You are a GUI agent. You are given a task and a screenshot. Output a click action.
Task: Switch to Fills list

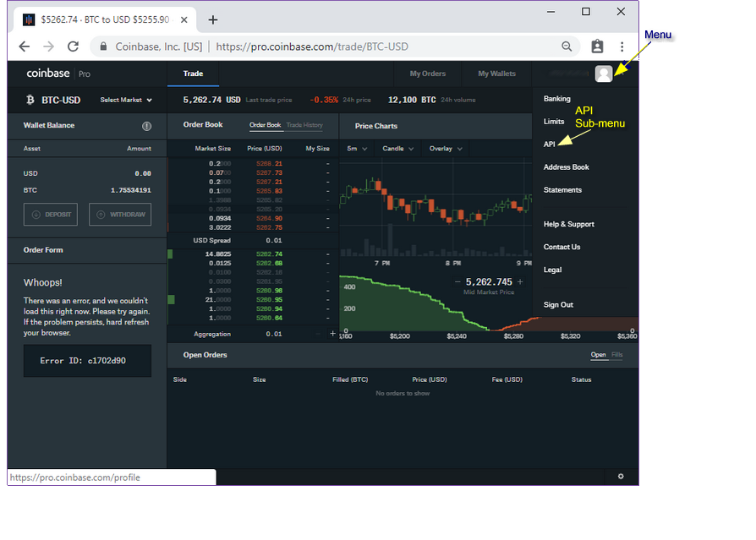pos(616,355)
